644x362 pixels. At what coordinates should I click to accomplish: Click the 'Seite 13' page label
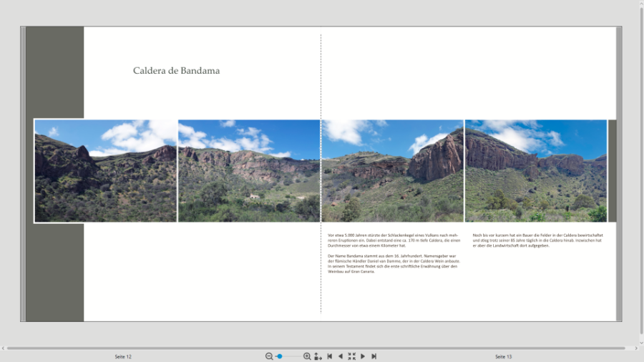point(504,357)
